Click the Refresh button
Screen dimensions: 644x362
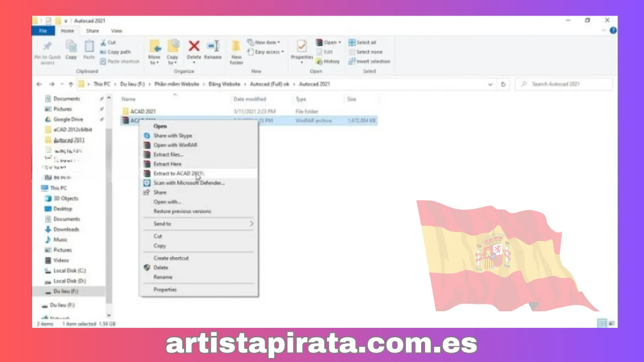[503, 84]
